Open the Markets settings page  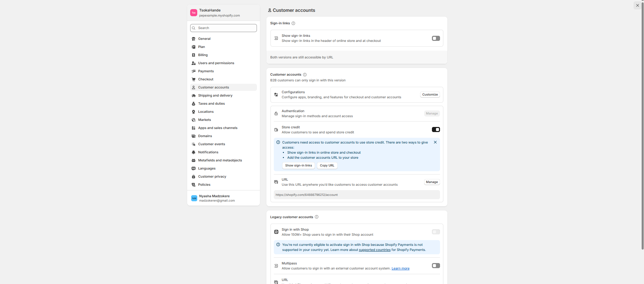tap(204, 120)
